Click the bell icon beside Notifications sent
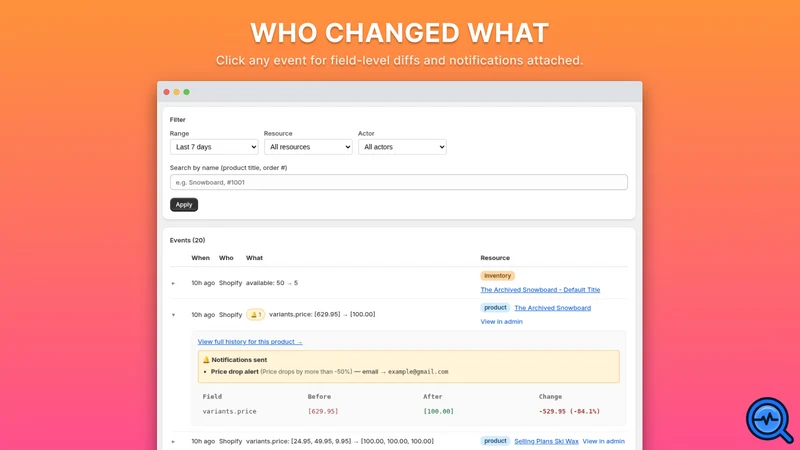800x450 pixels. pyautogui.click(x=206, y=360)
